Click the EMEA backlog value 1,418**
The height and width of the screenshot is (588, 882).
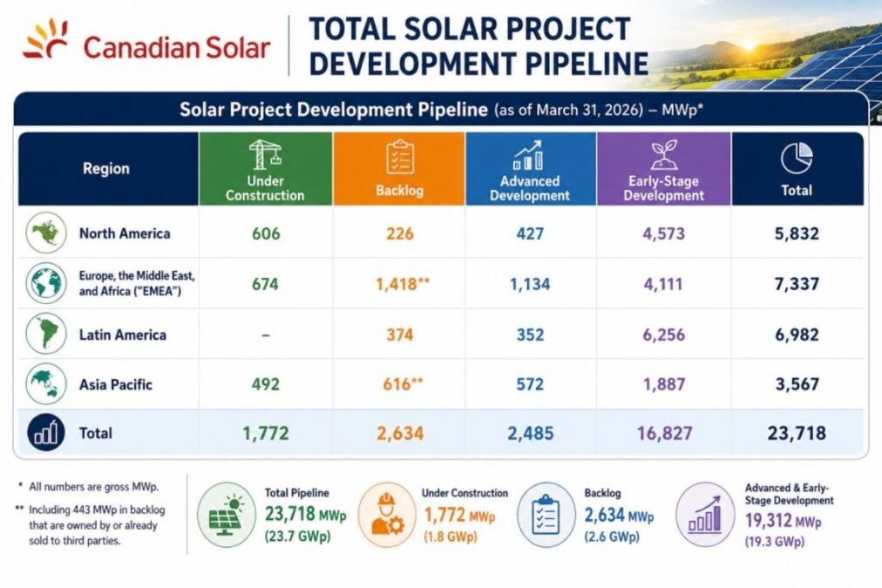point(403,284)
